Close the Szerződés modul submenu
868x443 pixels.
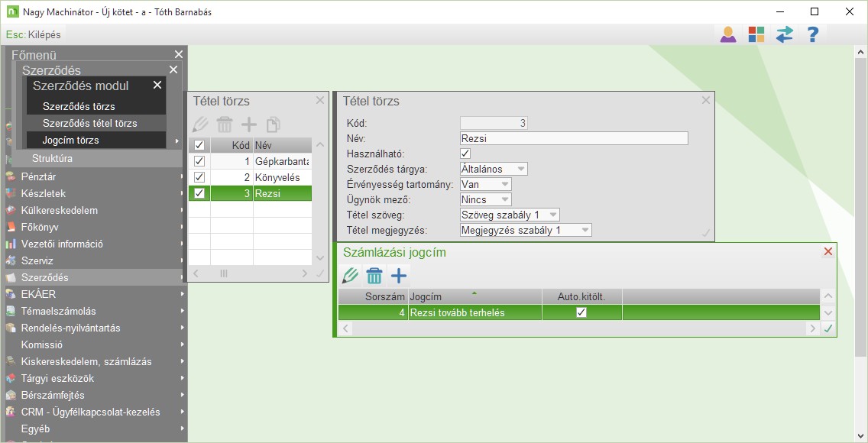[x=157, y=85]
